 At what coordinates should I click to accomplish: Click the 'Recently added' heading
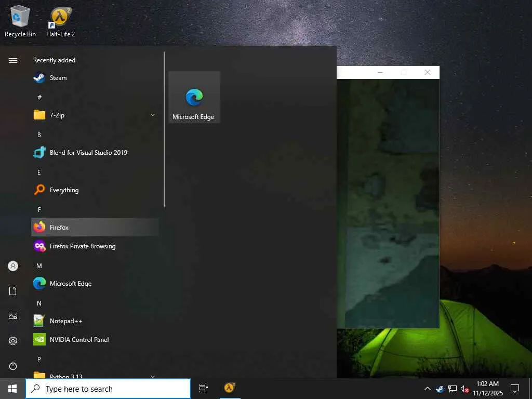pyautogui.click(x=54, y=60)
